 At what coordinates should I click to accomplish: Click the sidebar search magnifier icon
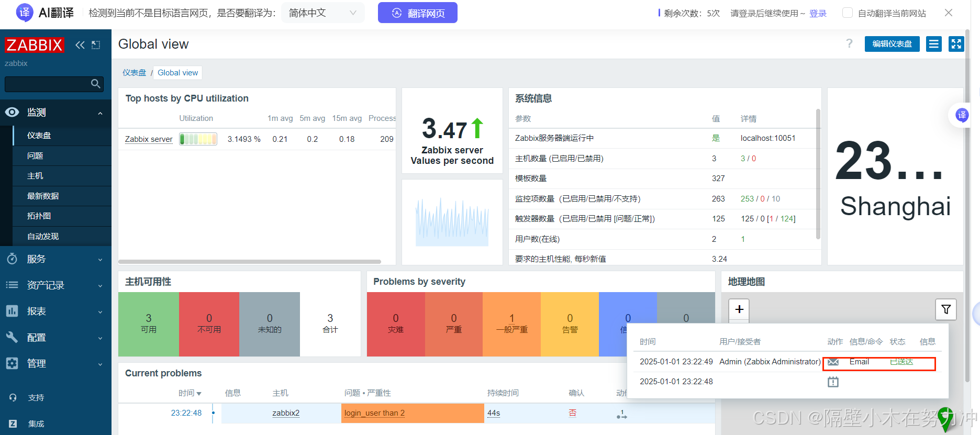95,84
